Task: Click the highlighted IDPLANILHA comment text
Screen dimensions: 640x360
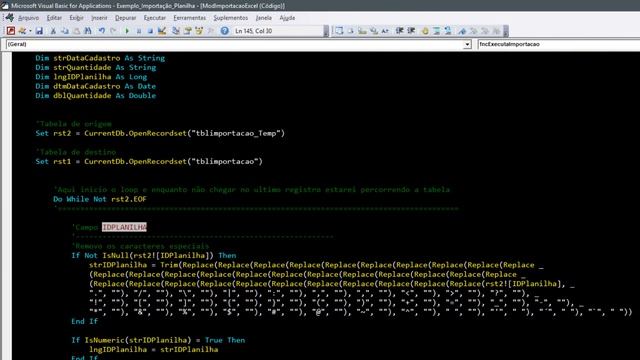Action: pos(124,227)
